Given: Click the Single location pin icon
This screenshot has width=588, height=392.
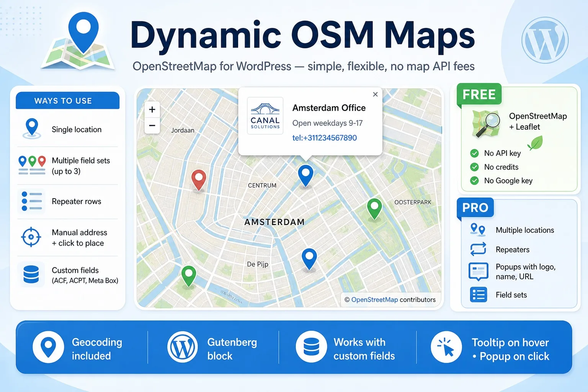Looking at the screenshot, I should 32,128.
